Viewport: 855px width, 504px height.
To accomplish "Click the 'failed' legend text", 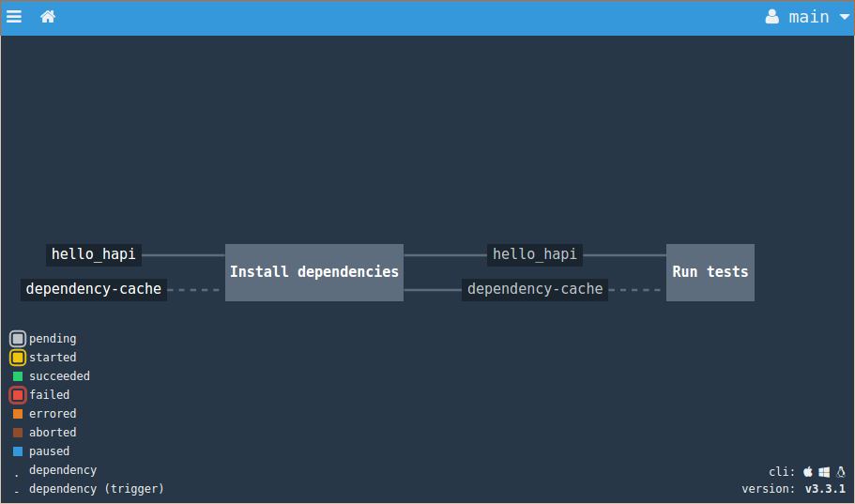I will click(x=50, y=395).
